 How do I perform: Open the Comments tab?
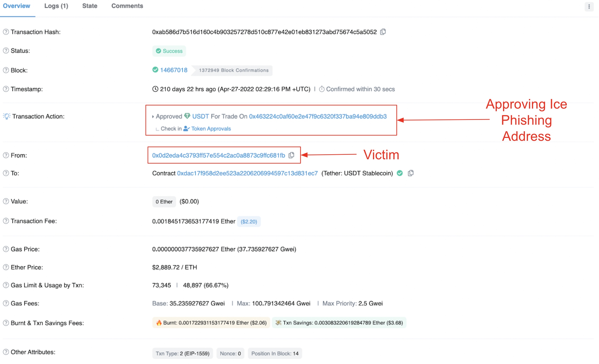pos(127,6)
